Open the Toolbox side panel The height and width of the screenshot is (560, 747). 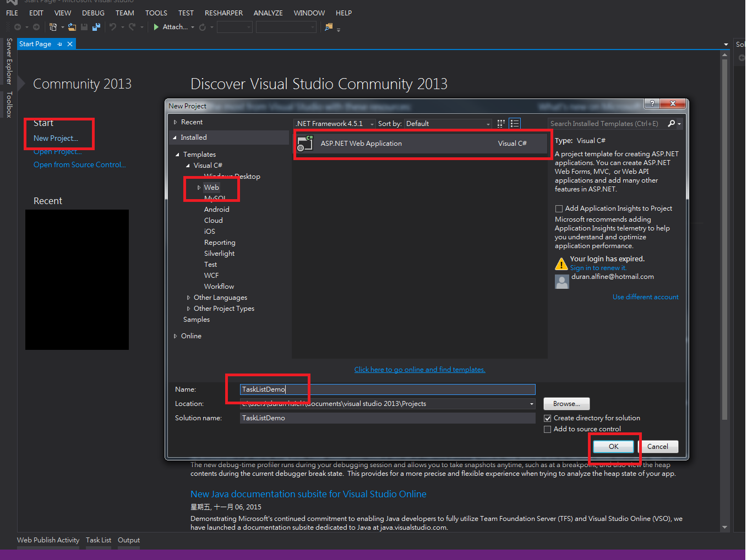pos(9,105)
